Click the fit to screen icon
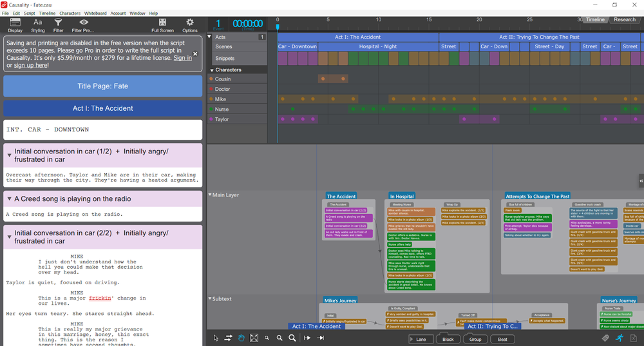 (x=254, y=338)
